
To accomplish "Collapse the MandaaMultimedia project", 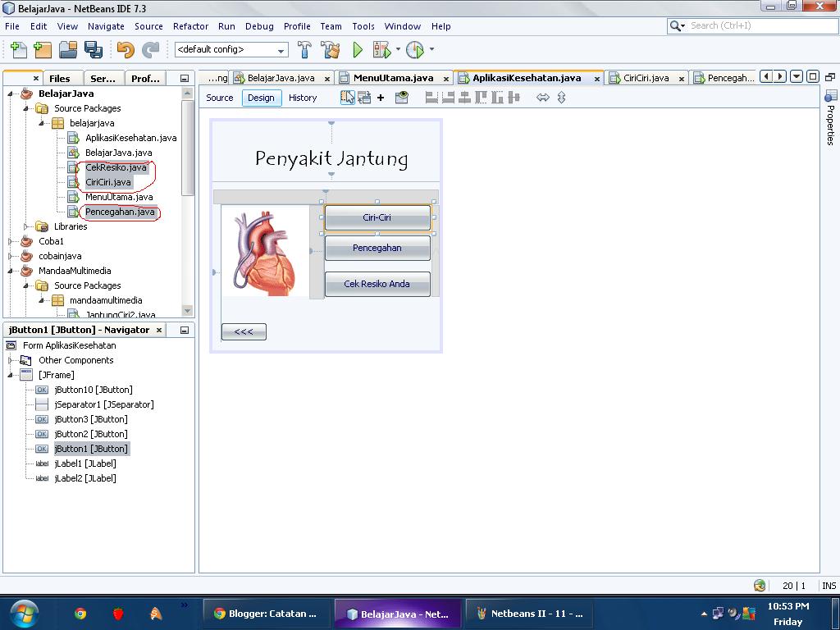I will point(10,271).
